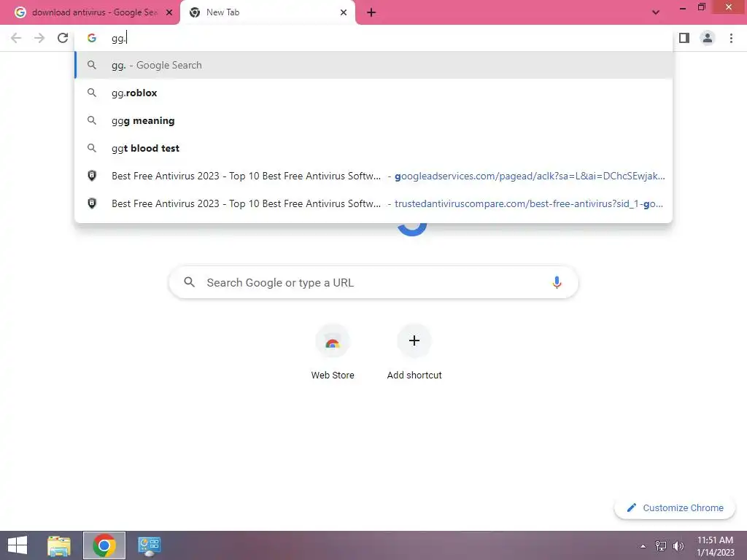The image size is (747, 560).
Task: Close the New Tab tab
Action: [344, 12]
